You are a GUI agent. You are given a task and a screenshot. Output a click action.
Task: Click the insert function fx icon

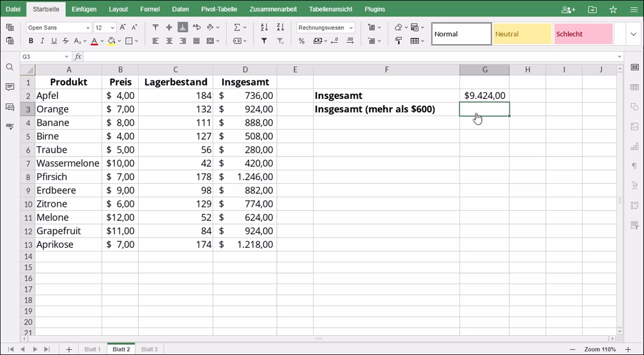point(77,57)
